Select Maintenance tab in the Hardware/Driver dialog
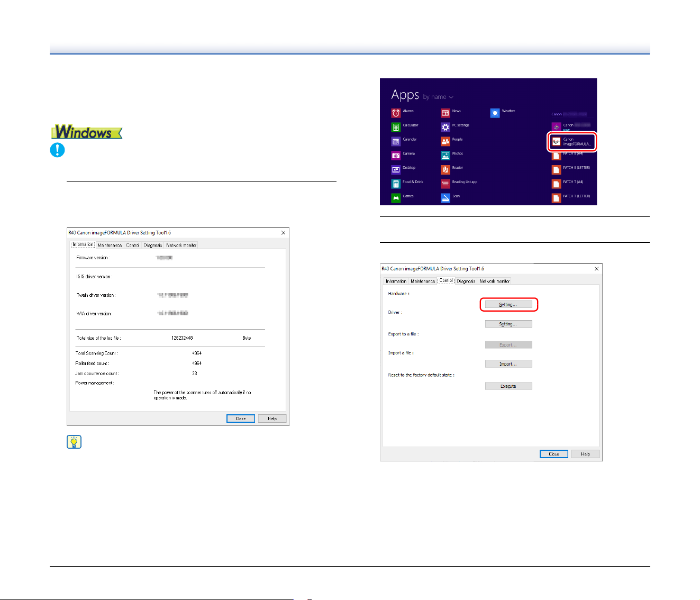Viewport: 700px width, 600px height. point(423,281)
